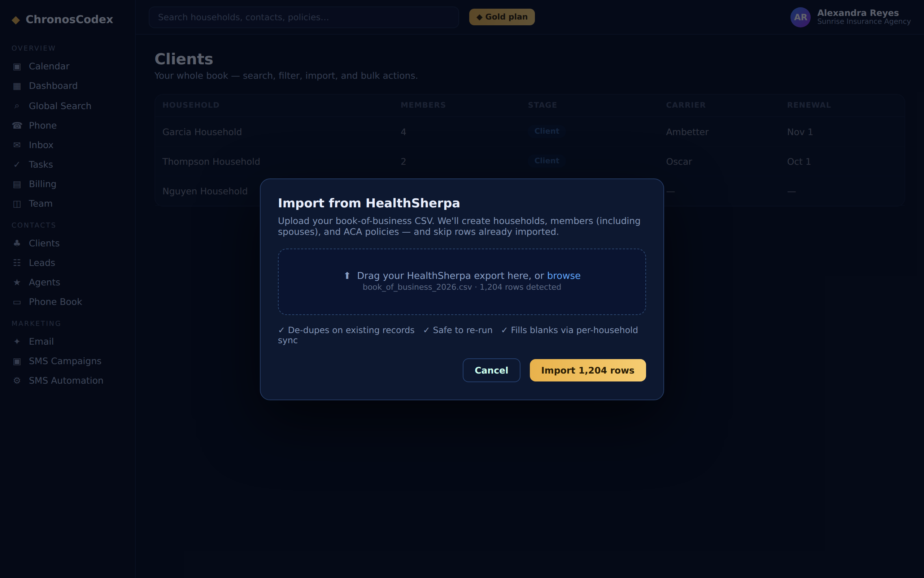The width and height of the screenshot is (924, 578).
Task: Confirm Import 1,204 rows
Action: tap(588, 370)
